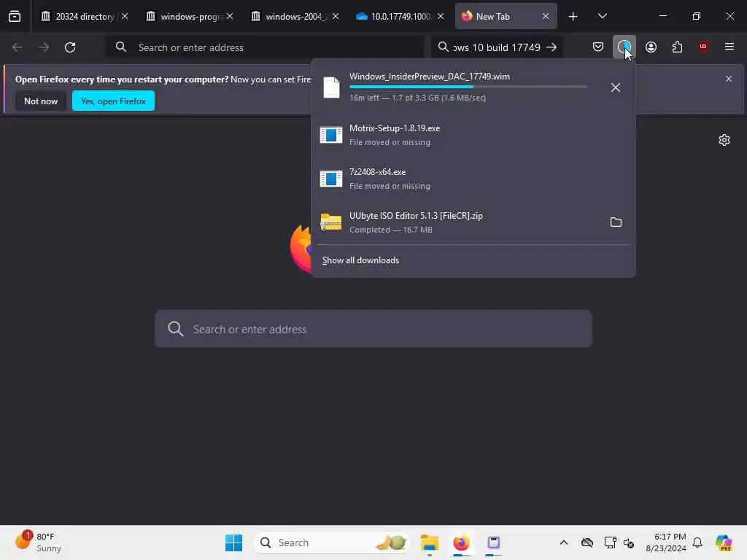Select the Motrix-Setup-1.8.19.exe download entry
This screenshot has width=747, height=560.
pos(473,135)
